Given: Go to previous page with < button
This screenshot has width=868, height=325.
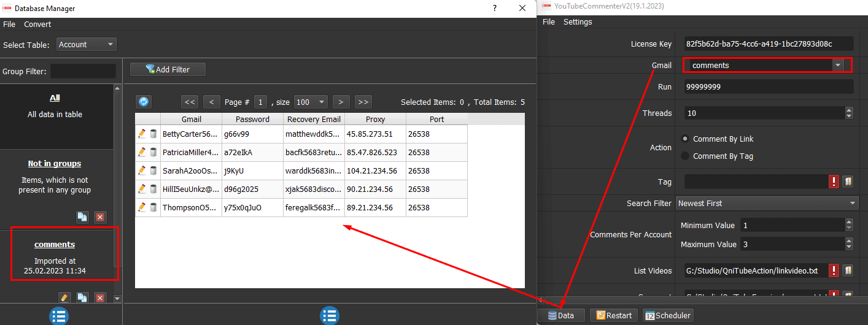Looking at the screenshot, I should (x=211, y=102).
